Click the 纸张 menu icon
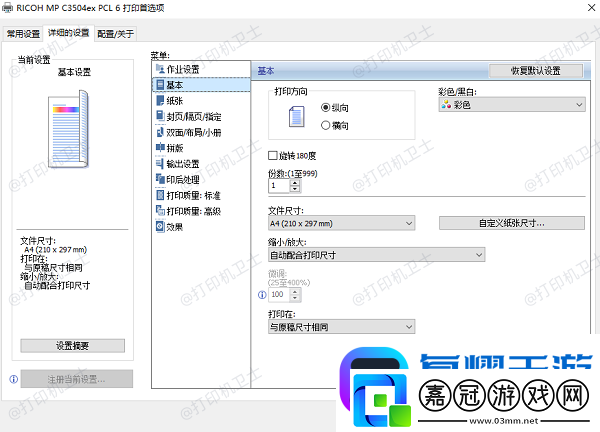The height and width of the screenshot is (432, 600). pyautogui.click(x=160, y=101)
